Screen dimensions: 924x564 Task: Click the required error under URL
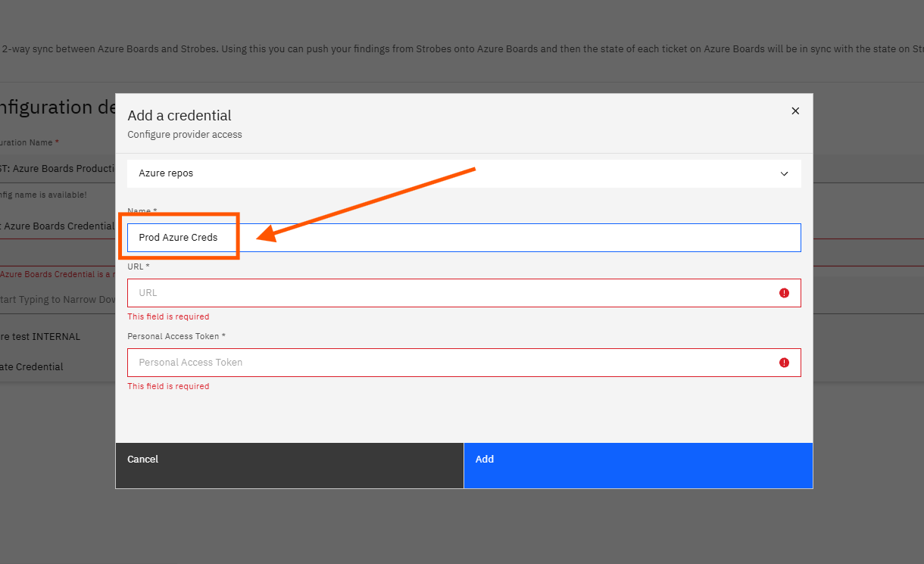coord(168,316)
